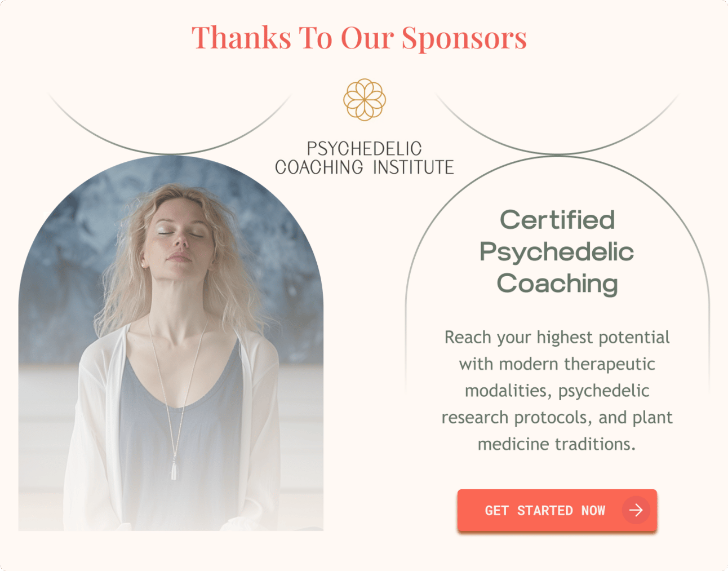Open the PSYCHEDELIC logo wordmark
Viewport: 728px width, 571px height.
tap(364, 149)
